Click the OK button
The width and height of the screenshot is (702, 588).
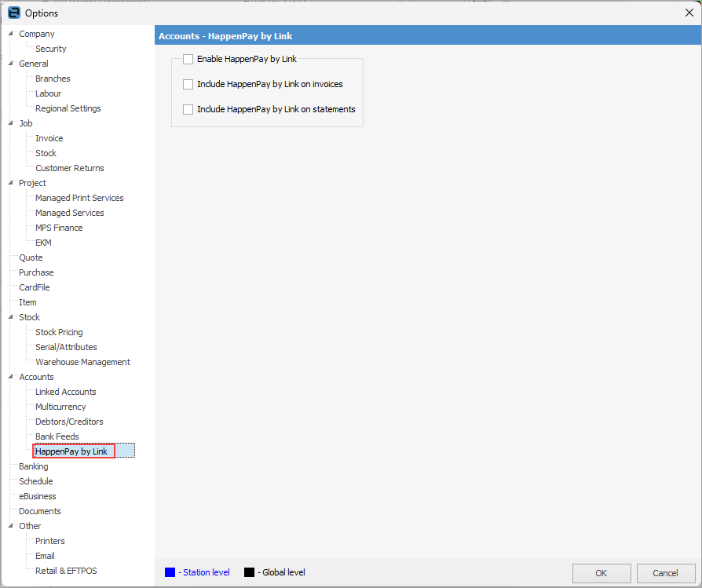coord(601,573)
